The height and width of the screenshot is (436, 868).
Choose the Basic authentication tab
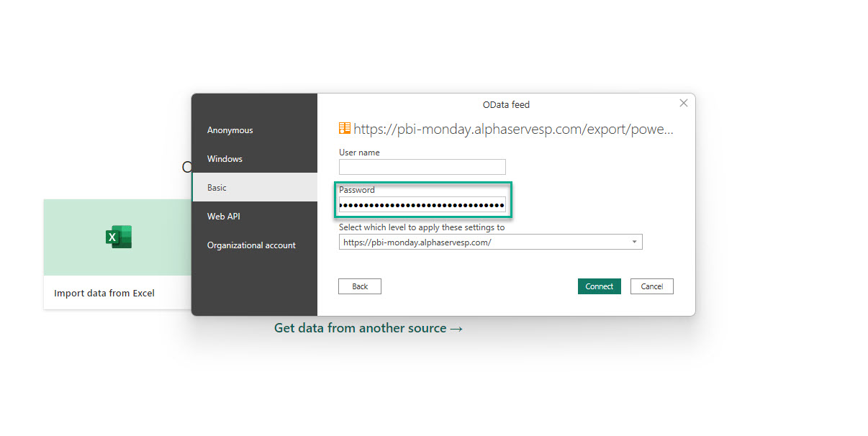pos(217,188)
